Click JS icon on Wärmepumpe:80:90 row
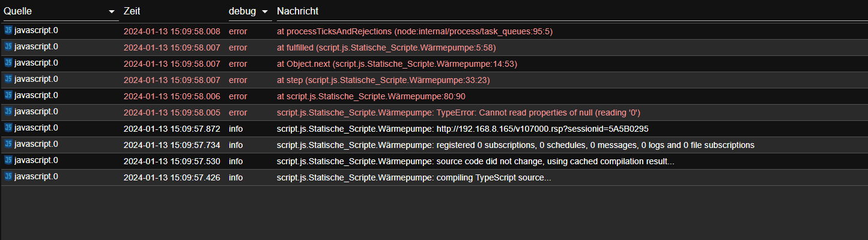The width and height of the screenshot is (868, 240). pyautogui.click(x=8, y=95)
